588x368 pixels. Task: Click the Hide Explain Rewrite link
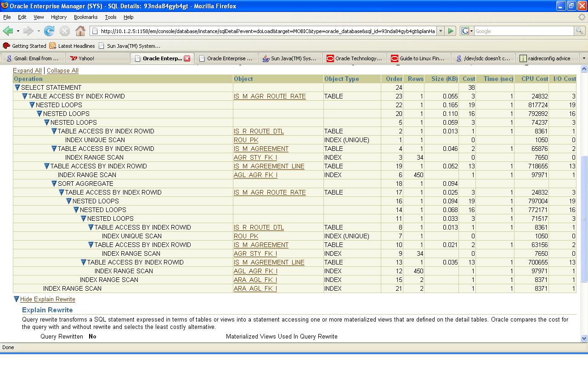47,299
